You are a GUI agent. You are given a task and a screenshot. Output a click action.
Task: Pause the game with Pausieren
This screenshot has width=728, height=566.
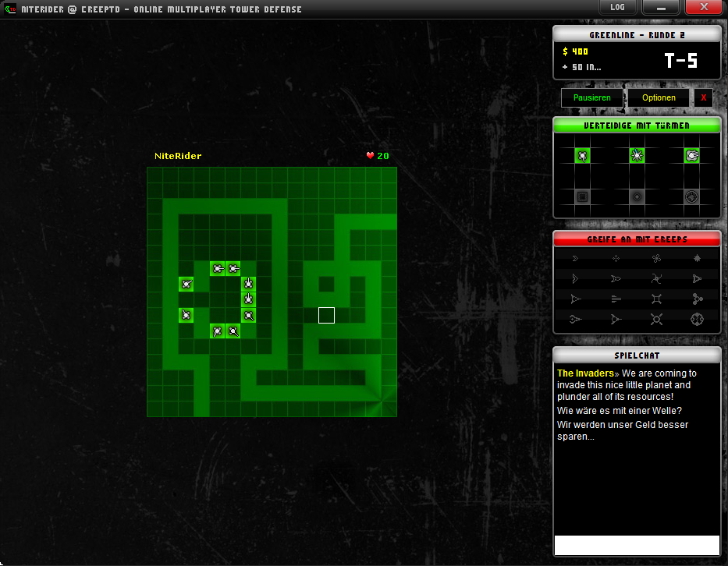click(x=592, y=98)
